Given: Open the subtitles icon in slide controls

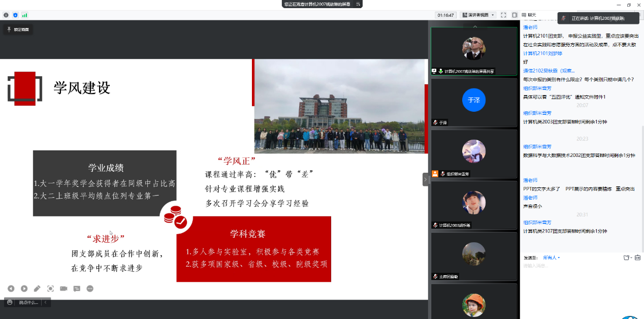Looking at the screenshot, I should click(77, 289).
